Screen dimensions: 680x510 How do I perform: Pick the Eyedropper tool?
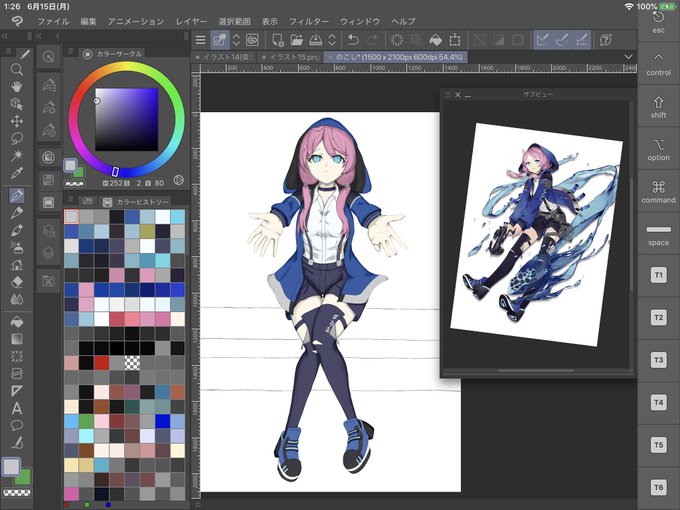(16, 173)
